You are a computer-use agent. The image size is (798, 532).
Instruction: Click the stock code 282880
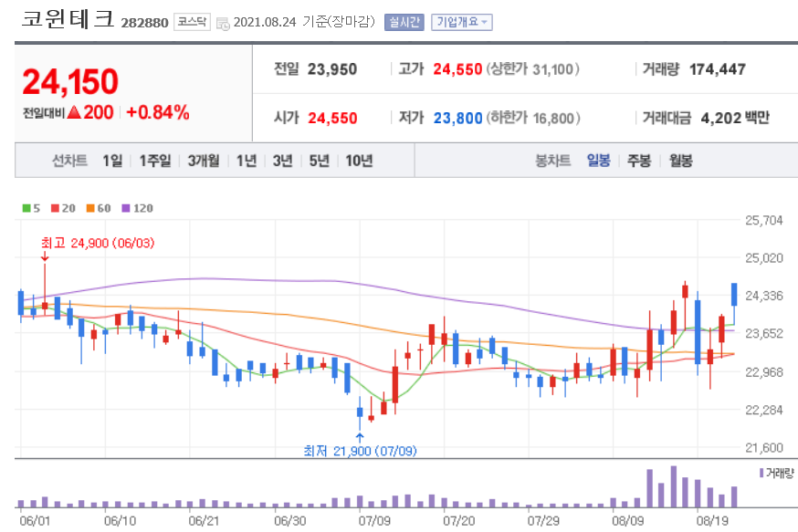pos(144,23)
